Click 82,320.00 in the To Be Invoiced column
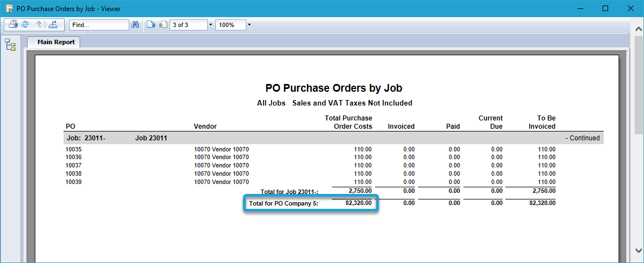This screenshot has height=263, width=644. [542, 203]
